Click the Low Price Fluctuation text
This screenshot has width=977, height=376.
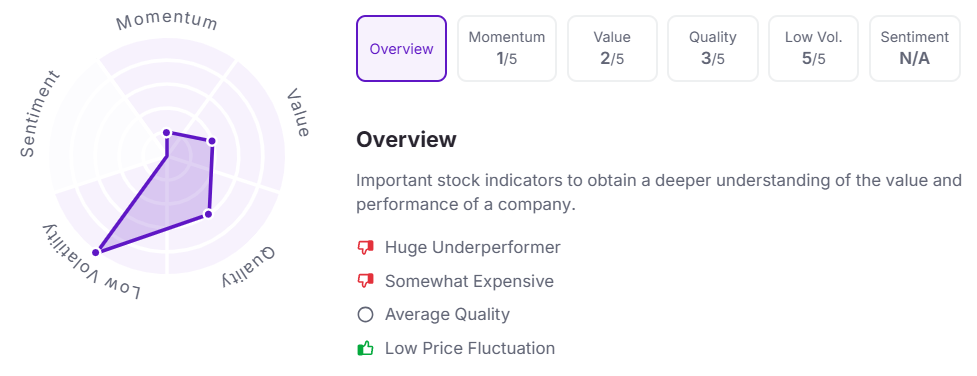click(470, 348)
